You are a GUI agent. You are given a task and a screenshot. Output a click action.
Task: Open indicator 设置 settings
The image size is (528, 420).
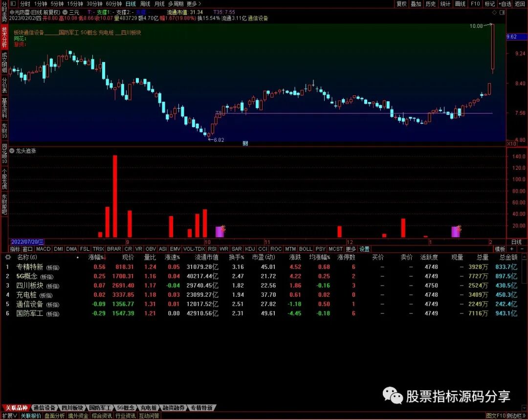tap(364, 249)
